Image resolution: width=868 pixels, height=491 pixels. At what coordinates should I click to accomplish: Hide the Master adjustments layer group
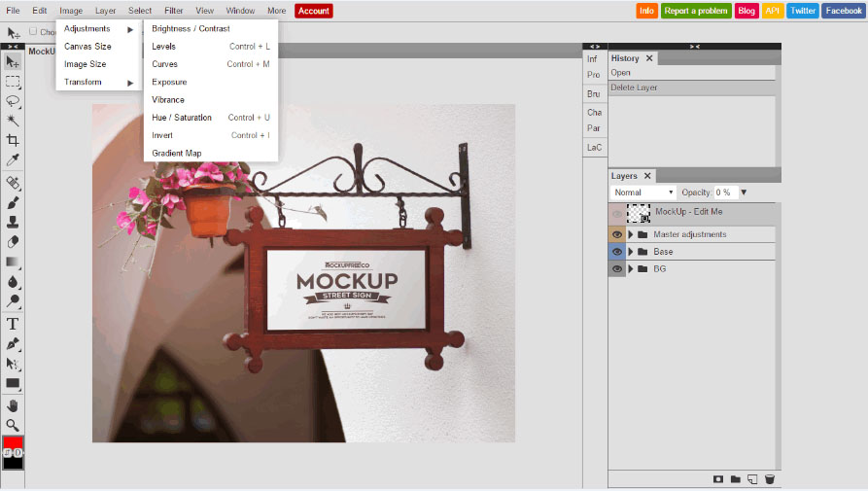point(617,234)
